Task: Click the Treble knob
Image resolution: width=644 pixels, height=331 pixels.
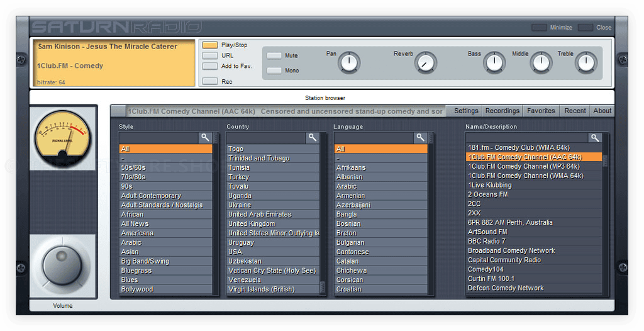Action: [586, 63]
